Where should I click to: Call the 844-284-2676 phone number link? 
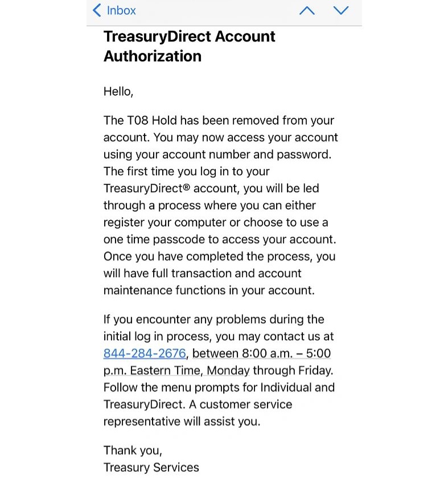[x=145, y=353]
